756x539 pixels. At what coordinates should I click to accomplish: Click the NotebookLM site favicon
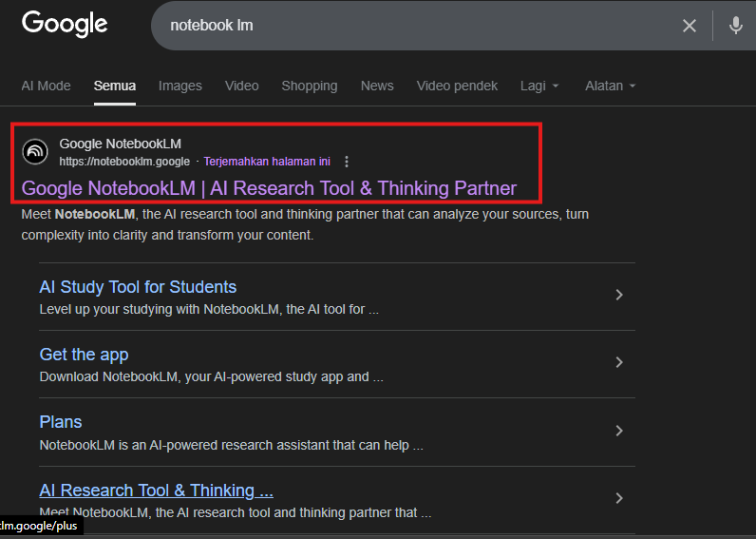[35, 152]
